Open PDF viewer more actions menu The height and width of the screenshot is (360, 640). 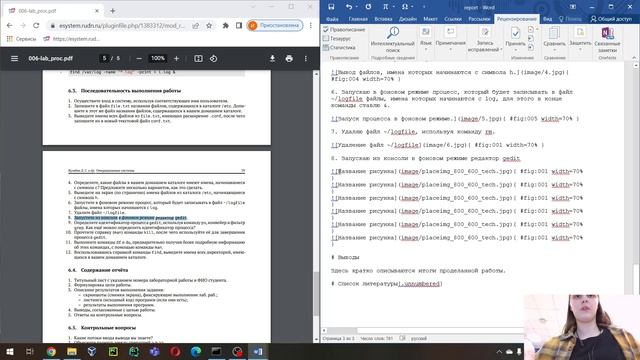[x=306, y=58]
